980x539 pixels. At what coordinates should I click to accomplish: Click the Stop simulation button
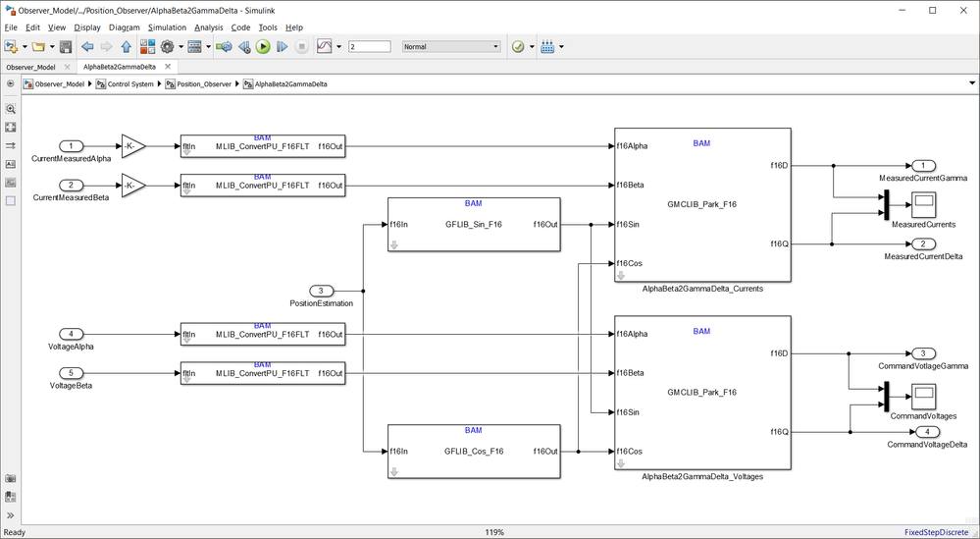(x=302, y=46)
